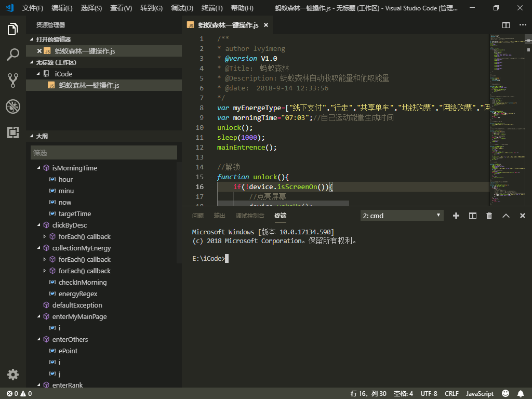Click the editor vertical scrollbar
Image resolution: width=532 pixels, height=399 pixels.
pyautogui.click(x=528, y=119)
